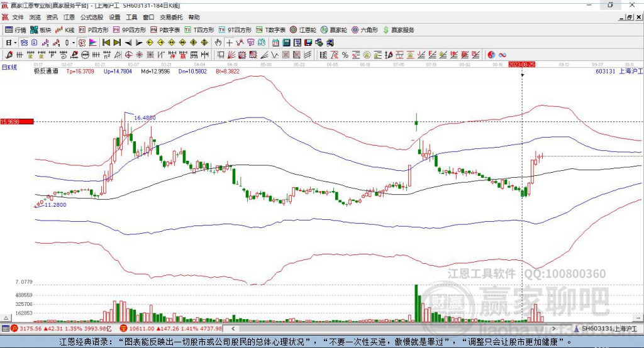Open the calculator icon in toolbar
This screenshot has height=348, width=644.
pyautogui.click(x=286, y=43)
